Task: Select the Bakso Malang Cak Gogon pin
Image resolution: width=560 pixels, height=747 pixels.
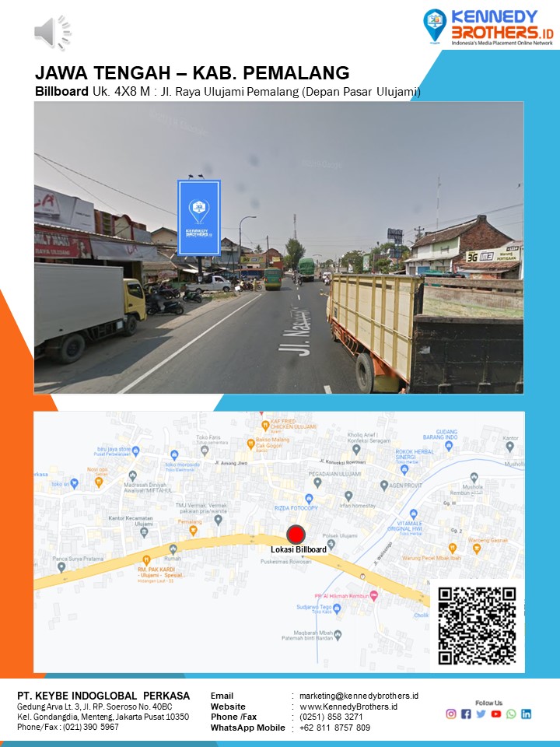Action: [x=250, y=444]
